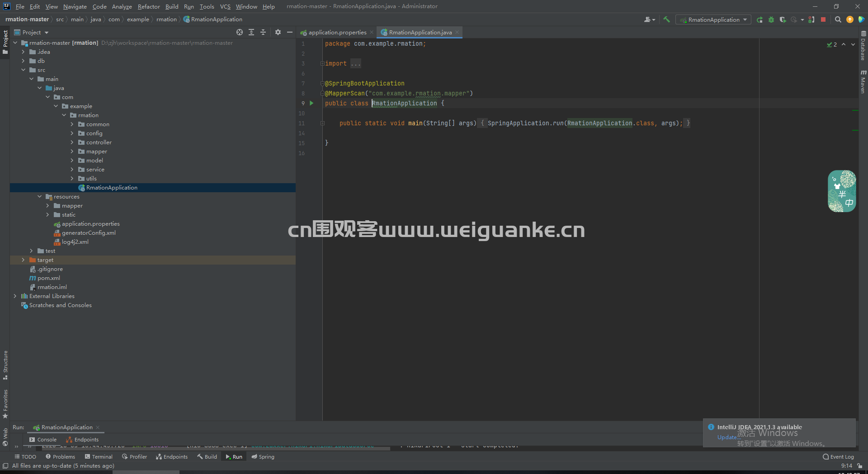The image size is (868, 474).
Task: Open the Maven tool window
Action: pyautogui.click(x=863, y=81)
